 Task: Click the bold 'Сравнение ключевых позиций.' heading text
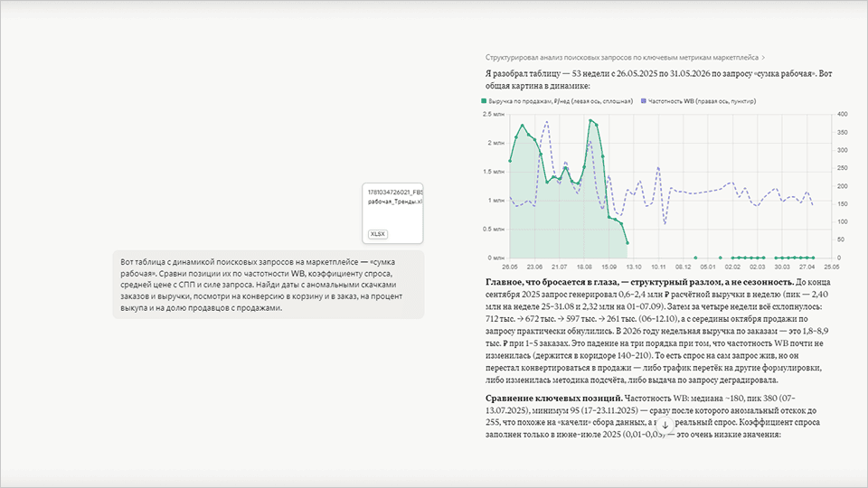click(x=553, y=399)
